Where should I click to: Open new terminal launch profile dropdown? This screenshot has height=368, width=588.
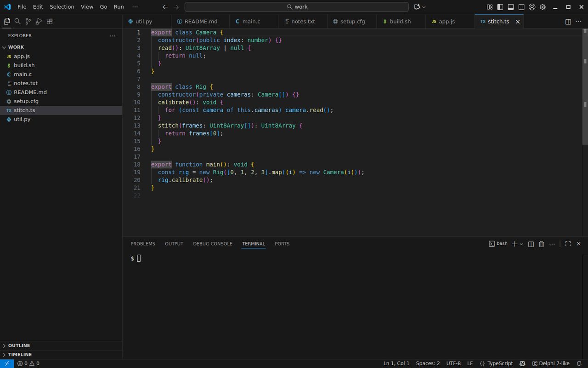(x=521, y=244)
